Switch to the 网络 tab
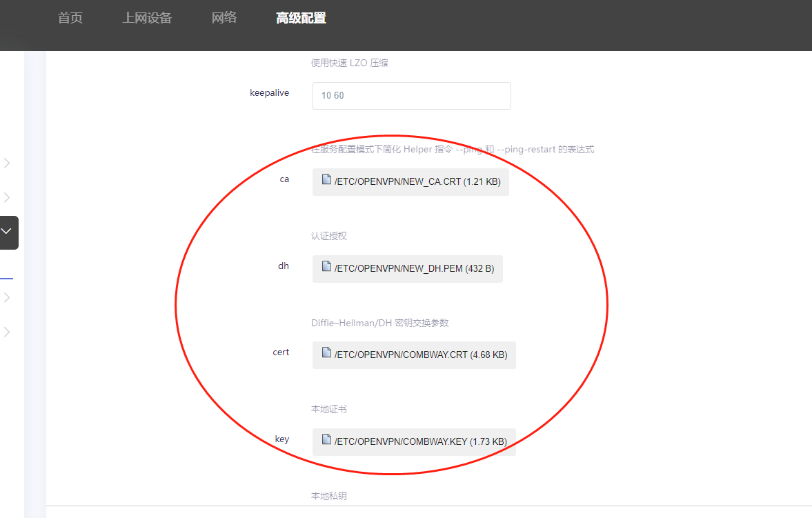This screenshot has width=812, height=518. [x=224, y=19]
